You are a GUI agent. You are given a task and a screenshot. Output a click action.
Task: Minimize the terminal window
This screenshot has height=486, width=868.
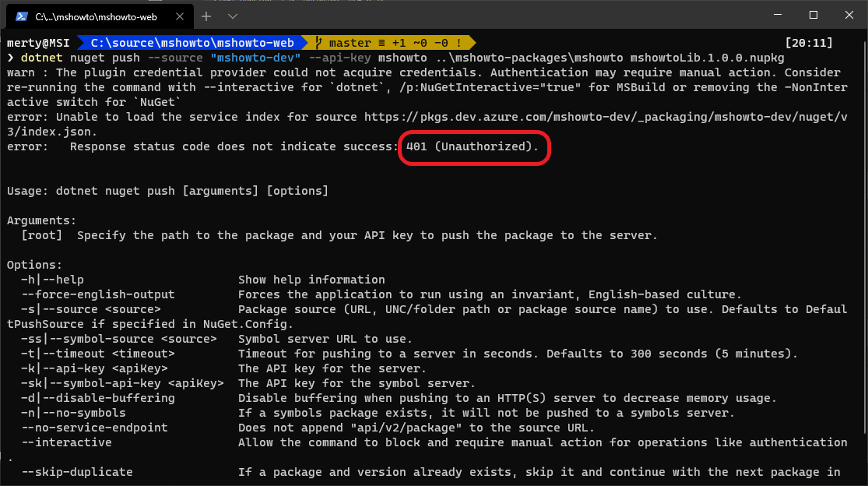click(x=776, y=15)
